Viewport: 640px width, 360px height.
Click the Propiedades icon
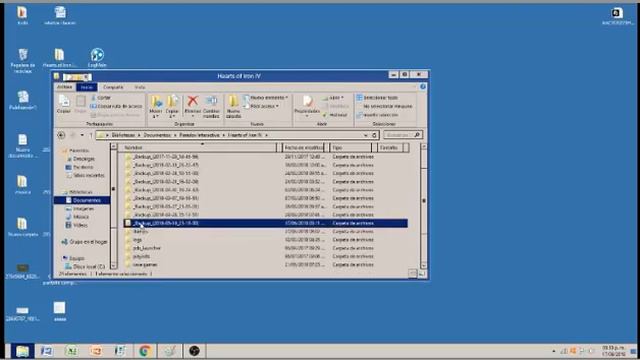pyautogui.click(x=307, y=105)
